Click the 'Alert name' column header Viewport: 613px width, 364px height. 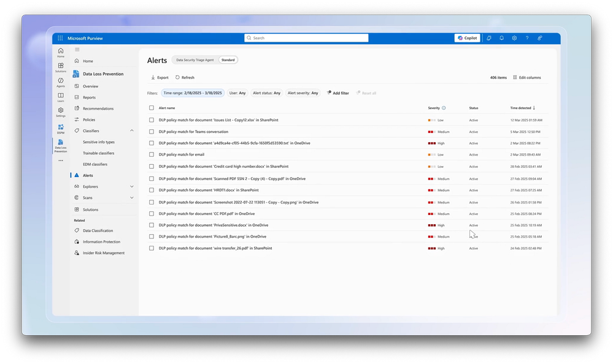tap(167, 108)
